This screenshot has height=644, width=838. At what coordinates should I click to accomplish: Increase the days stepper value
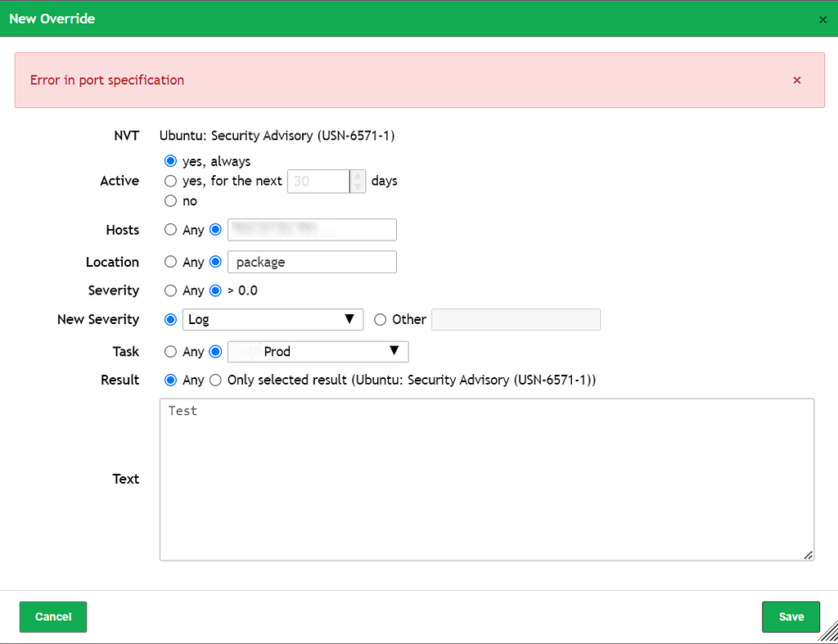[x=358, y=175]
